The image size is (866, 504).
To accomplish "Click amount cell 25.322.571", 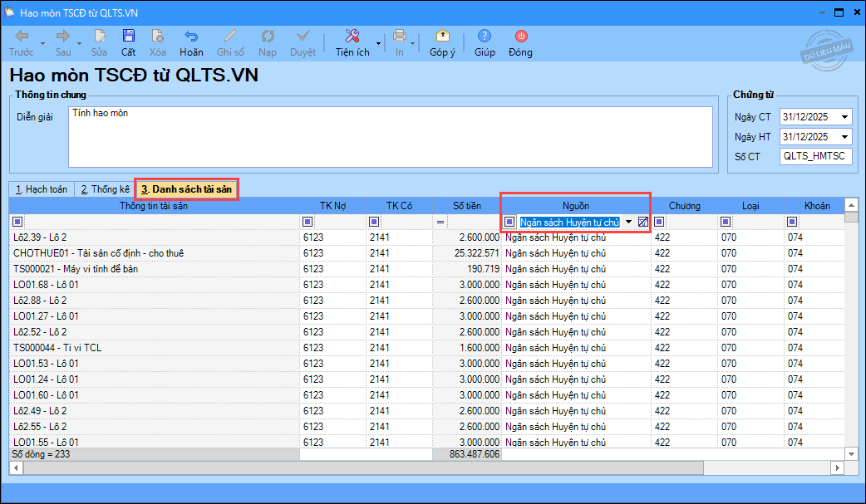I will point(467,252).
